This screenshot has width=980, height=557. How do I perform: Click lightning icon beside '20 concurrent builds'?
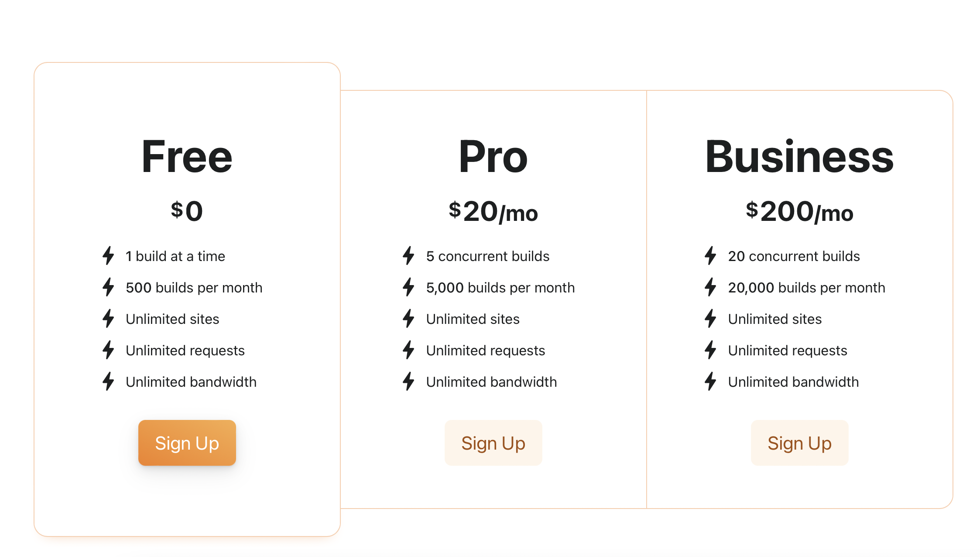pos(710,256)
